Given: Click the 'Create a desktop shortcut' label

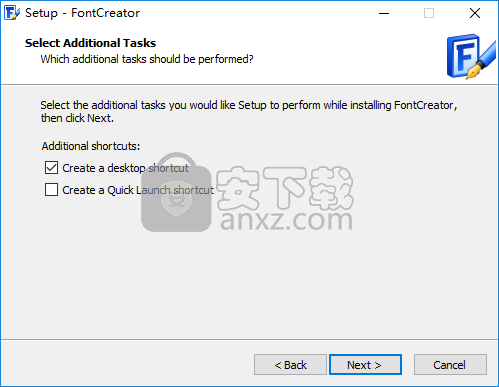Looking at the screenshot, I should click(x=125, y=168).
